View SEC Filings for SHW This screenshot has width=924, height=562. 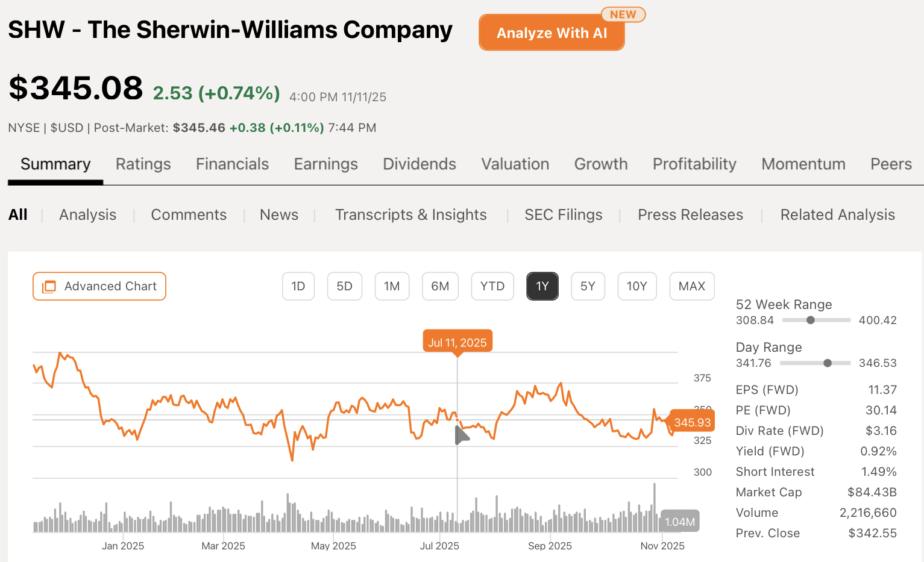[563, 214]
